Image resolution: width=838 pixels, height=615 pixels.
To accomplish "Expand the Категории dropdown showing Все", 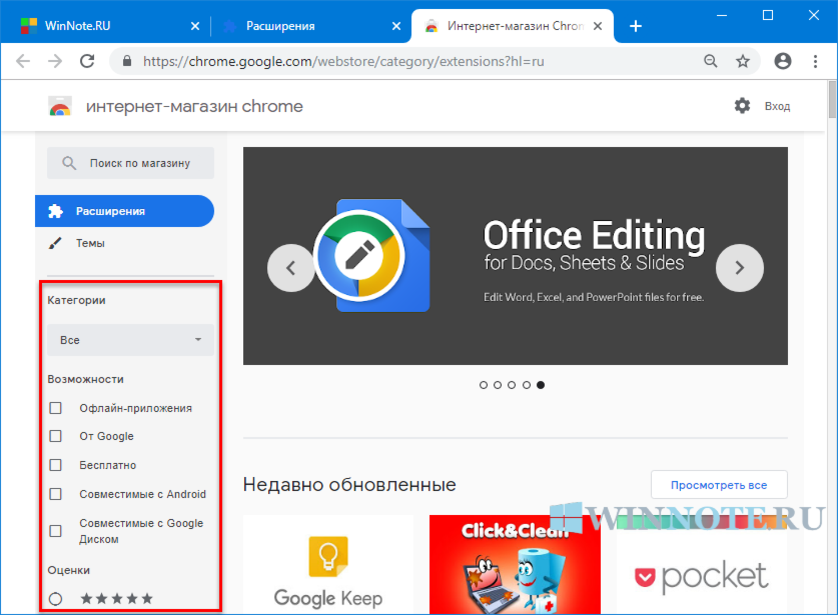I will [x=130, y=340].
